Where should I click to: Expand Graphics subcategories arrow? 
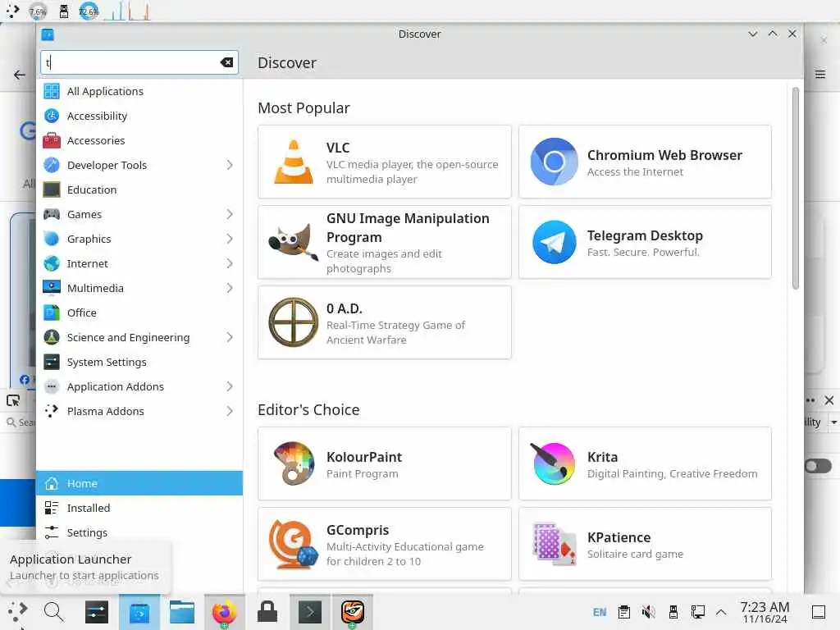pyautogui.click(x=230, y=239)
